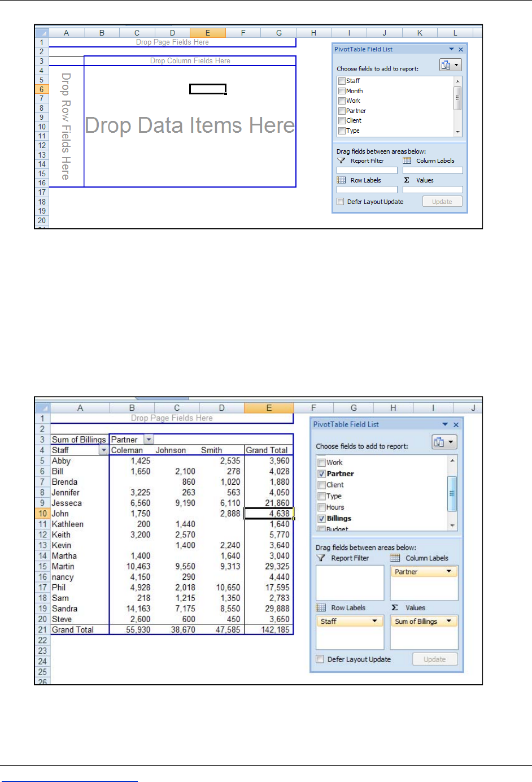This screenshot has height=782, width=532.
Task: Click scrollbar up arrow beside the Staff checkbox
Action: point(458,81)
